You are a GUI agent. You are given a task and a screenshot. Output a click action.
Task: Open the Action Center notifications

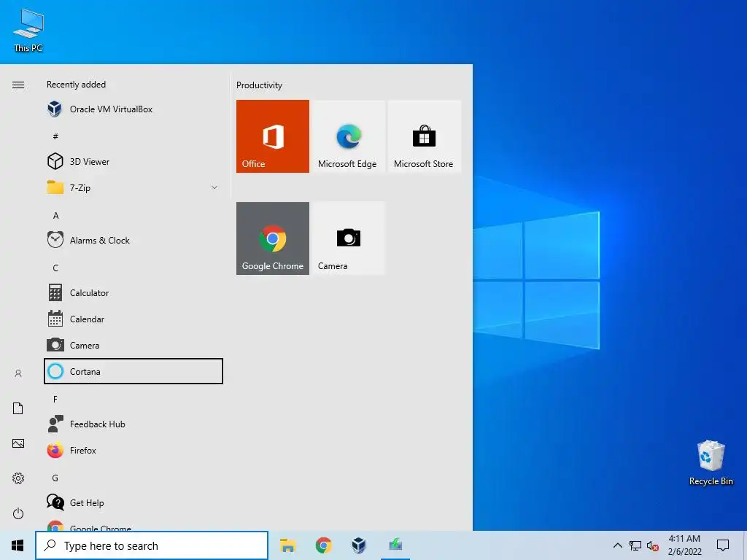(723, 545)
